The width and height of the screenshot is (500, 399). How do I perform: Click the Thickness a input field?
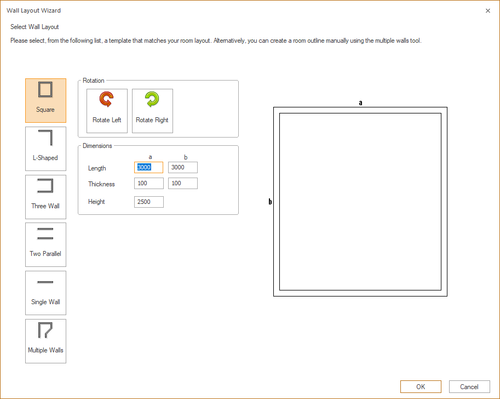point(149,183)
